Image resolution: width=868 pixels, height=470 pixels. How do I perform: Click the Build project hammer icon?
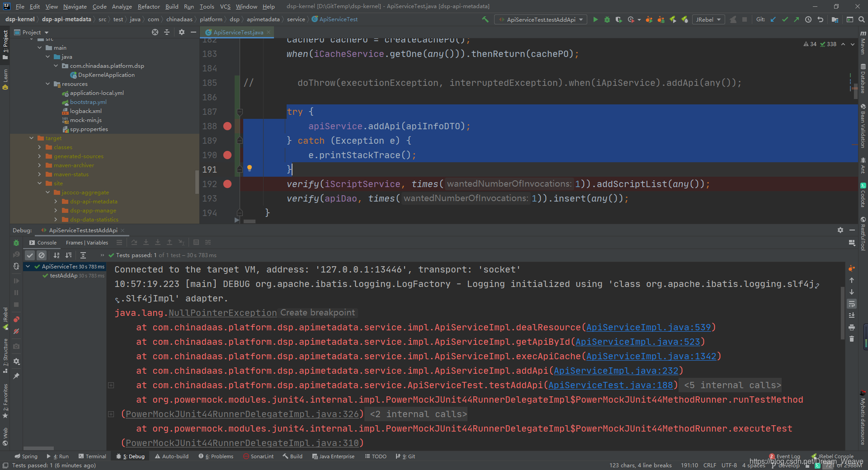click(485, 19)
